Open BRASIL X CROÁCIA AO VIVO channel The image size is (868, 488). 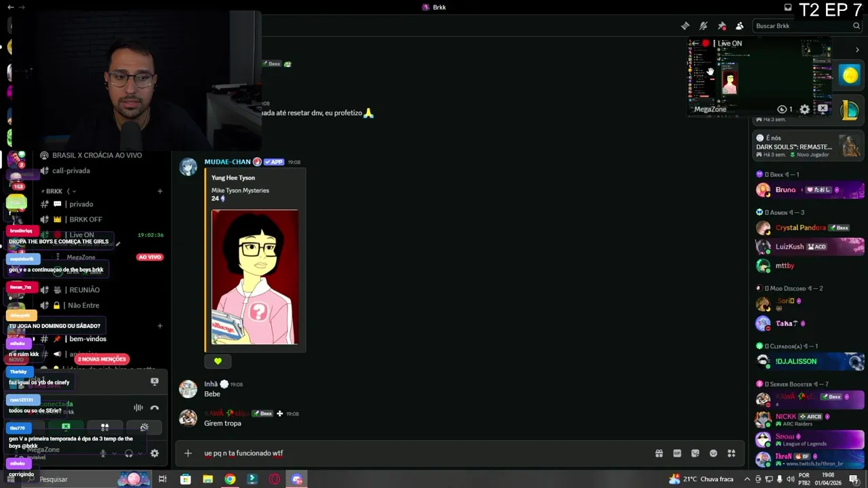click(98, 155)
